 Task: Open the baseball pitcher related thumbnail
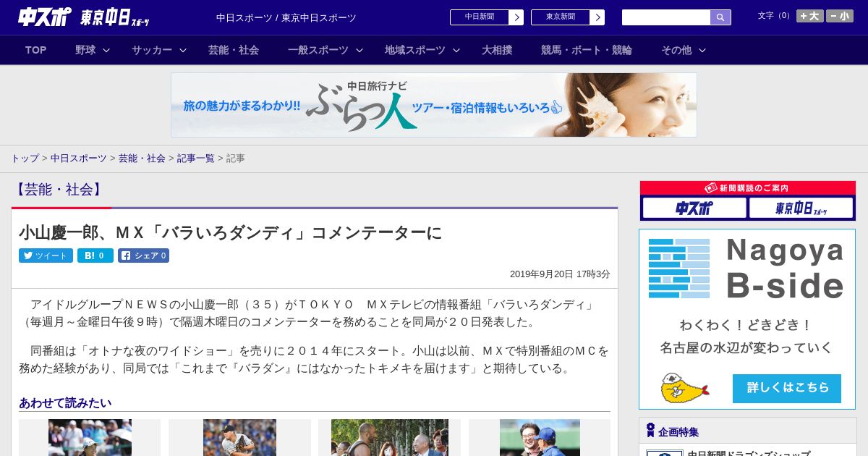click(239, 437)
